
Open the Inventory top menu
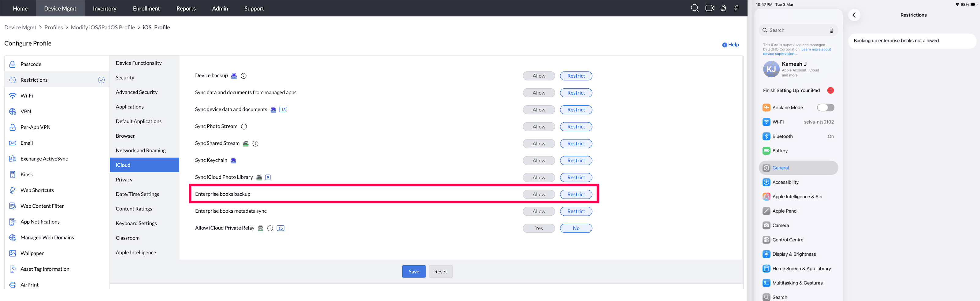click(x=105, y=8)
